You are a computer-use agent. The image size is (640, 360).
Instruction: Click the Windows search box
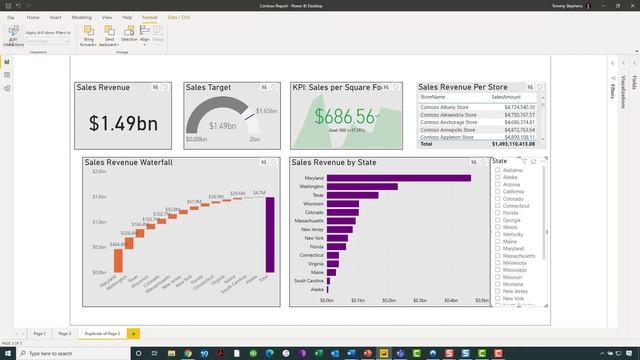pyautogui.click(x=73, y=353)
